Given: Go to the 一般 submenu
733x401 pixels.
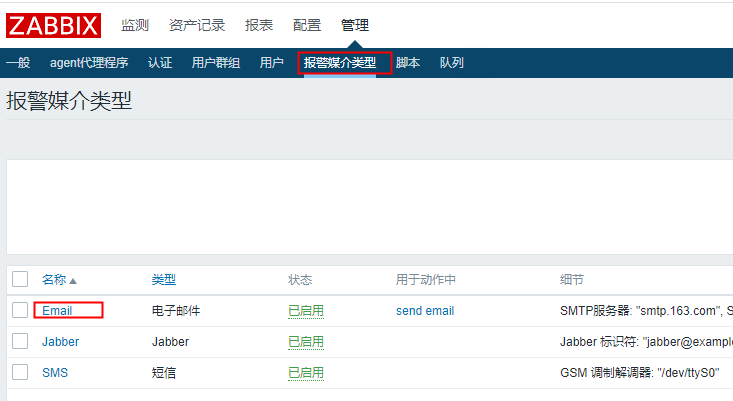Looking at the screenshot, I should pos(18,63).
